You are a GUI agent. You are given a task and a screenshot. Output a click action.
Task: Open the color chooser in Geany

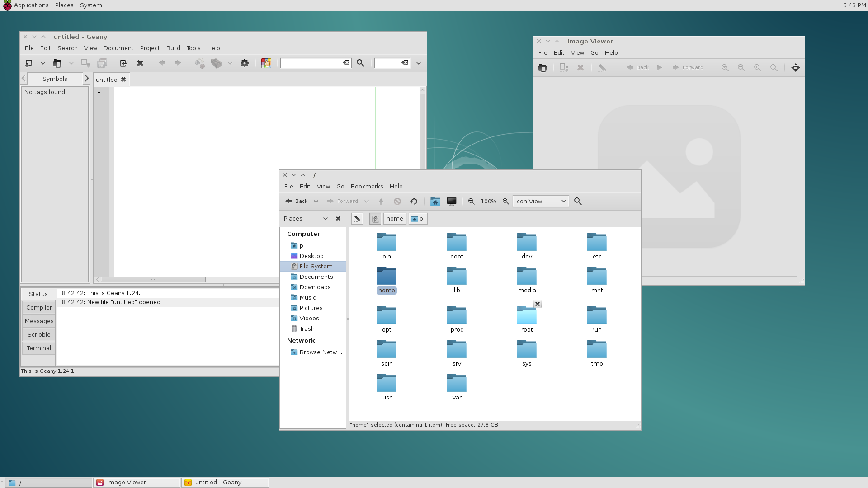coord(266,63)
